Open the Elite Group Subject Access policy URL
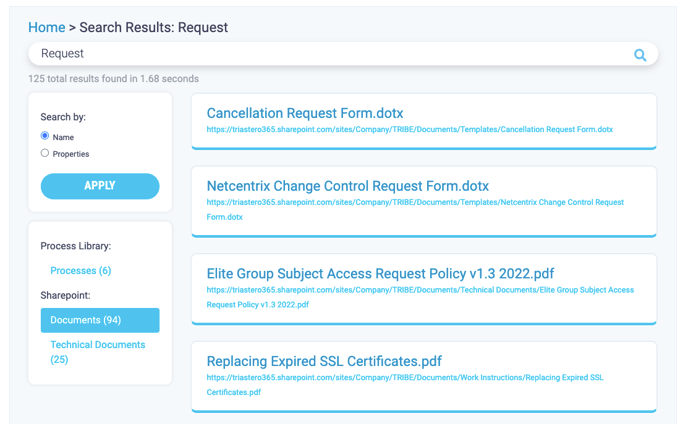 point(420,297)
